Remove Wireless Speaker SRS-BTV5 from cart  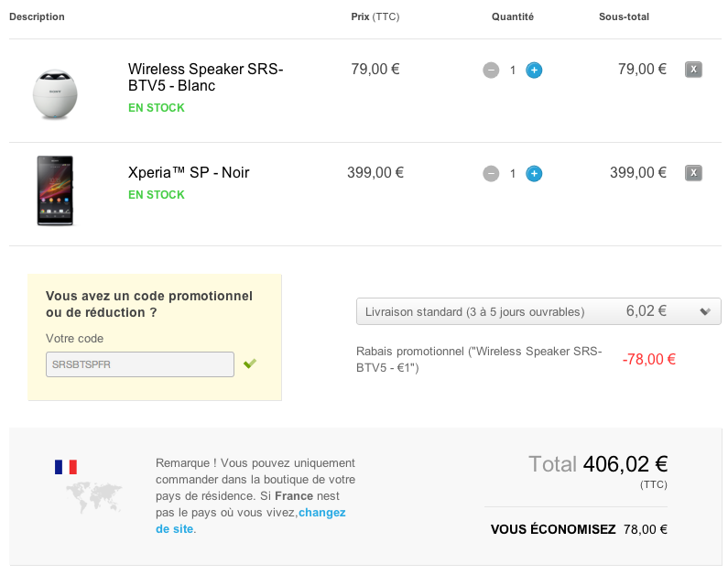pyautogui.click(x=693, y=70)
